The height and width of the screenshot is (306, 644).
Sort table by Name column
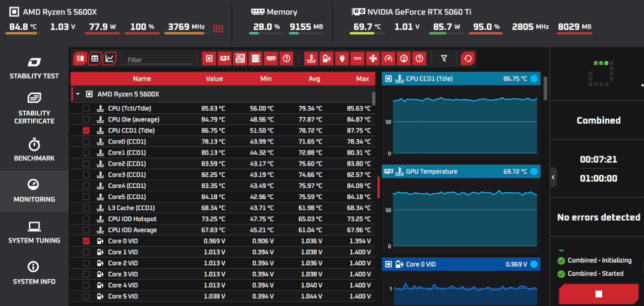coord(142,78)
